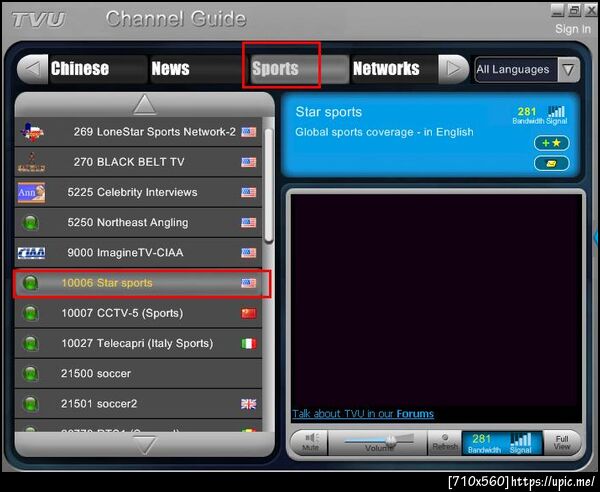Viewport: 600px width, 492px height.
Task: Minimize the TVU window
Action: pos(558,10)
